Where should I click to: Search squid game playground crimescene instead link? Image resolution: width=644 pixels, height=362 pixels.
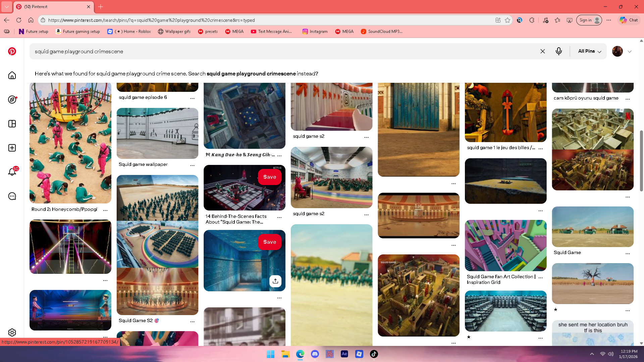coord(251,74)
